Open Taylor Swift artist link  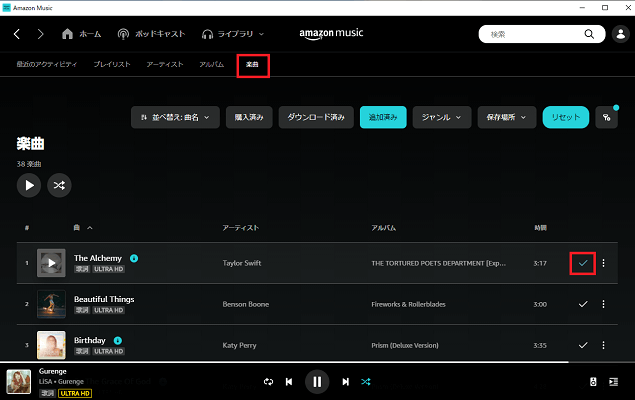(x=242, y=263)
